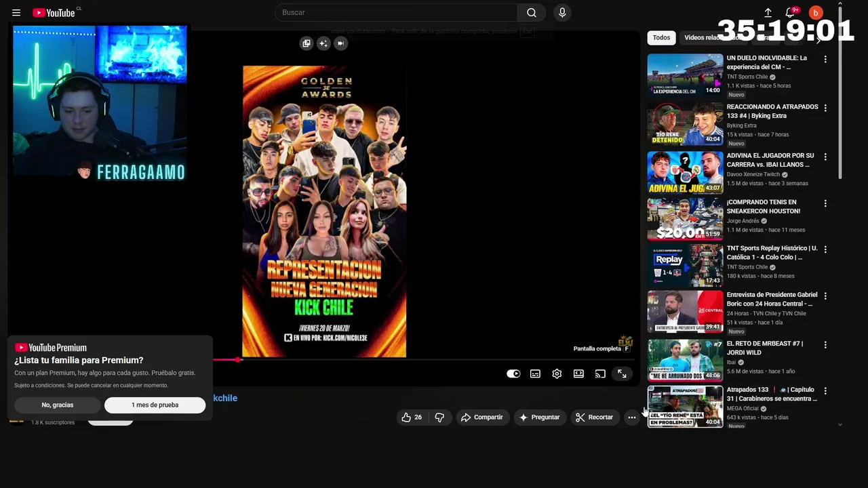The width and height of the screenshot is (868, 488).
Task: Cast video to a TV
Action: (600, 373)
